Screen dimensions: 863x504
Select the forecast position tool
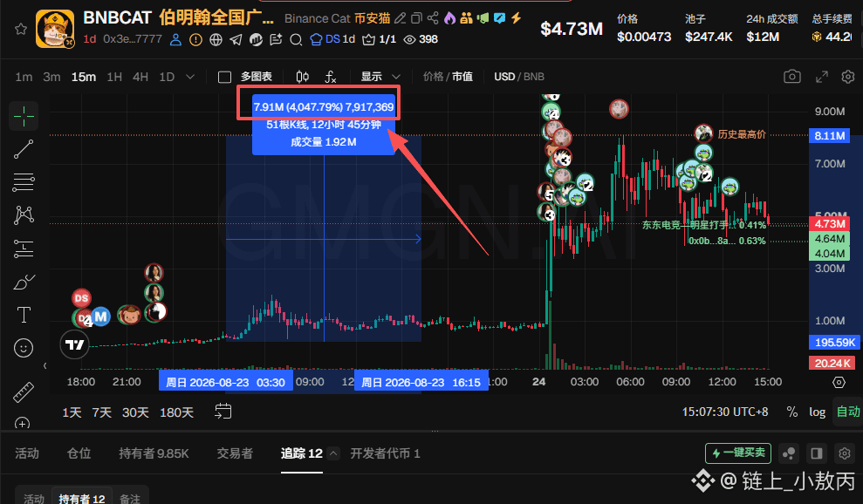click(x=24, y=249)
